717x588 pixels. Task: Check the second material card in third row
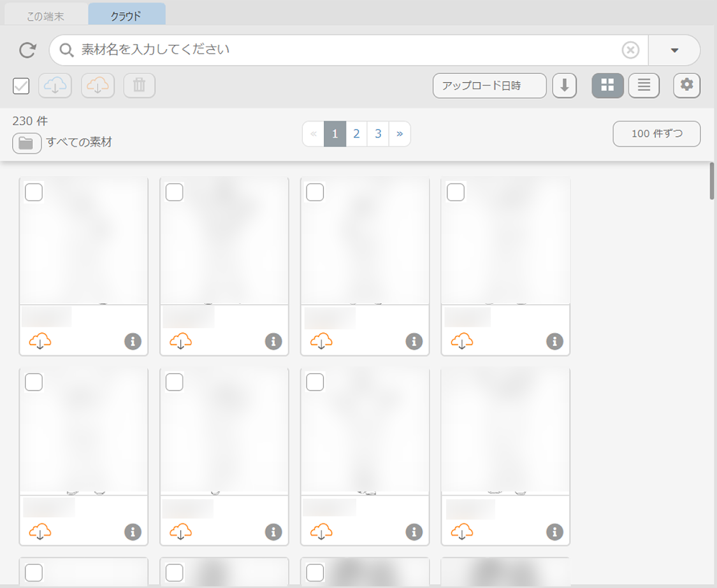point(174,573)
